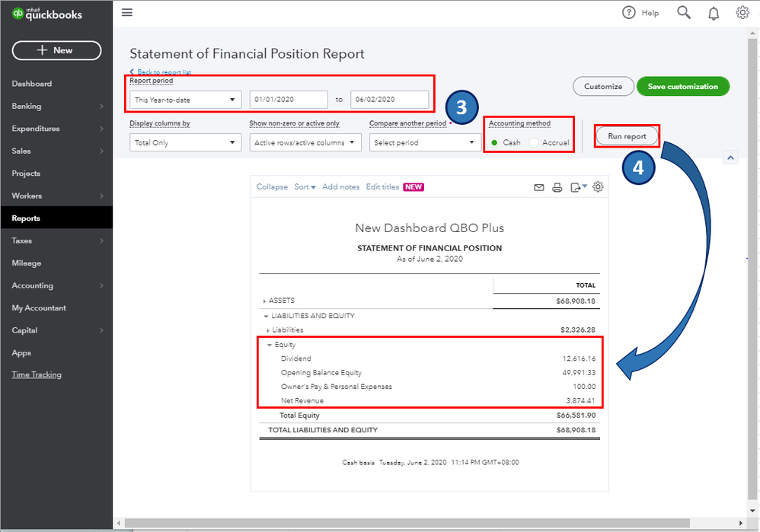The height and width of the screenshot is (532, 760).
Task: Click the hamburger menu icon
Action: [x=127, y=13]
